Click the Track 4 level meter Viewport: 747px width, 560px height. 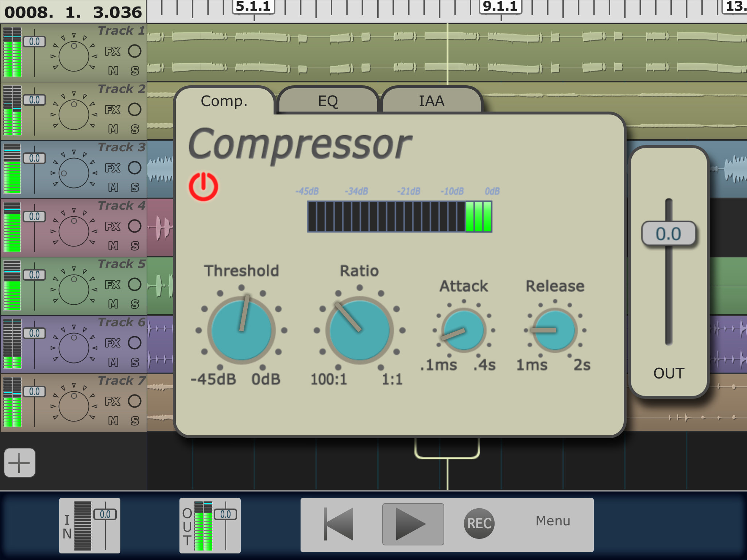(x=12, y=227)
